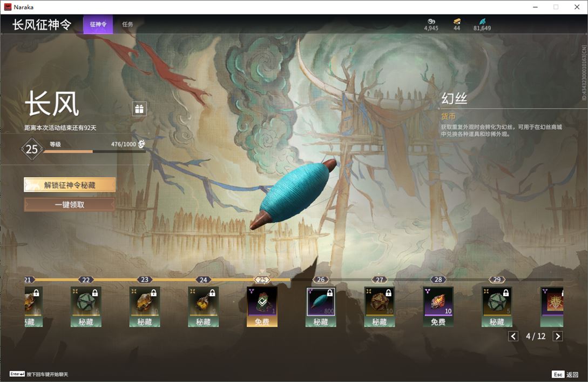The width and height of the screenshot is (588, 382).
Task: Select level 28 free reward item
Action: click(438, 307)
